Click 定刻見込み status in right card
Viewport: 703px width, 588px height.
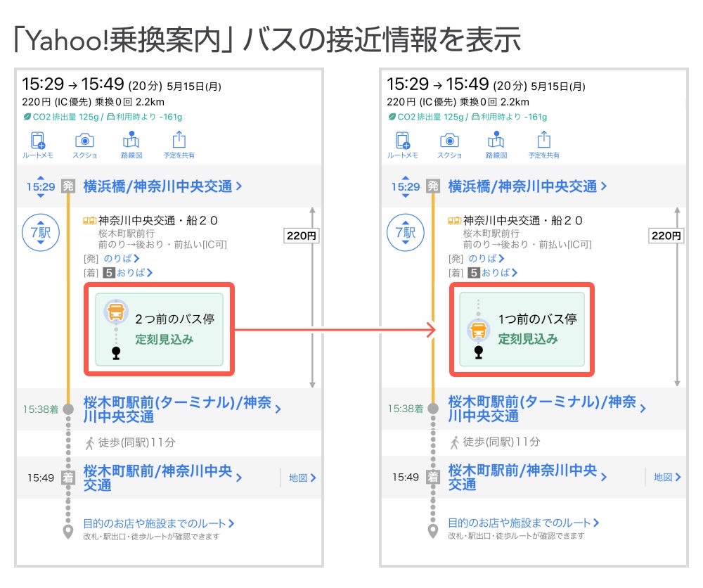(x=528, y=339)
